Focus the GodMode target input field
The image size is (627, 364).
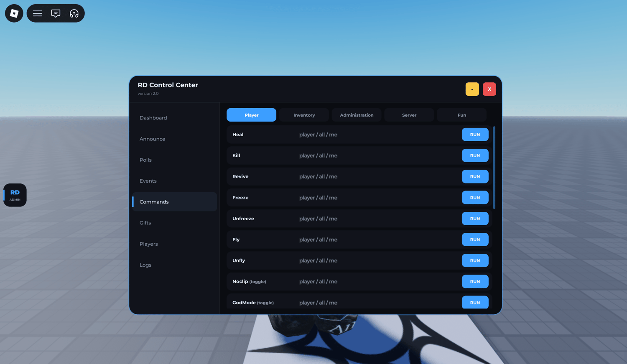tap(377, 302)
